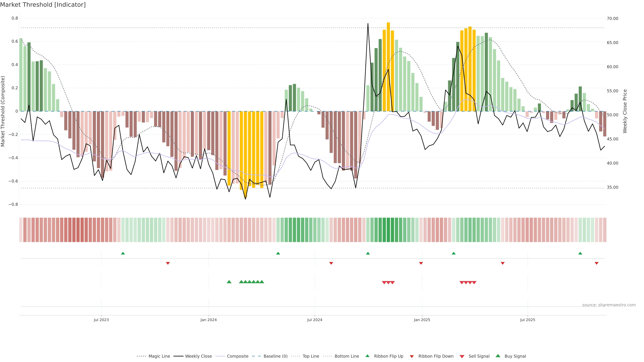Click the Jan 2024 axis label
Viewport: 644px width, 362px height.
(208, 320)
